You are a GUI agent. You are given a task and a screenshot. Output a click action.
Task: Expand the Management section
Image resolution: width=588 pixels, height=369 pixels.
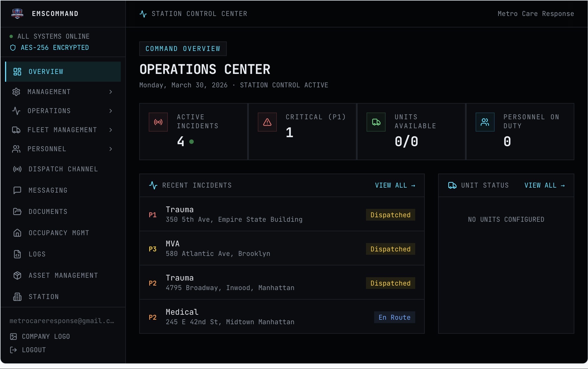pos(111,92)
